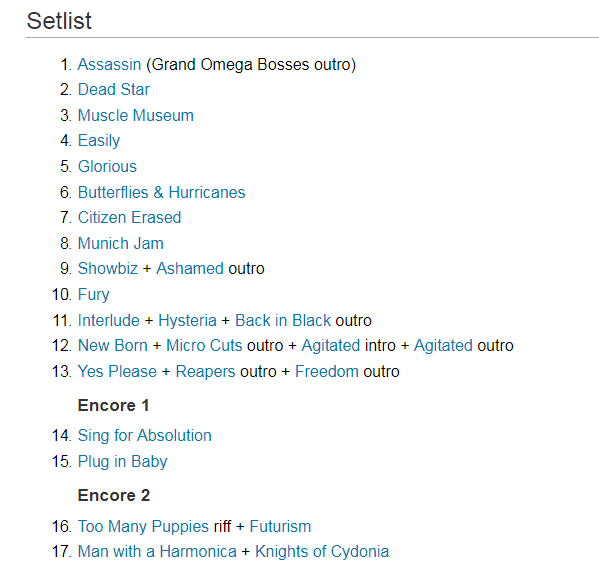599x577 pixels.
Task: Select the Glorious link
Action: coord(107,167)
